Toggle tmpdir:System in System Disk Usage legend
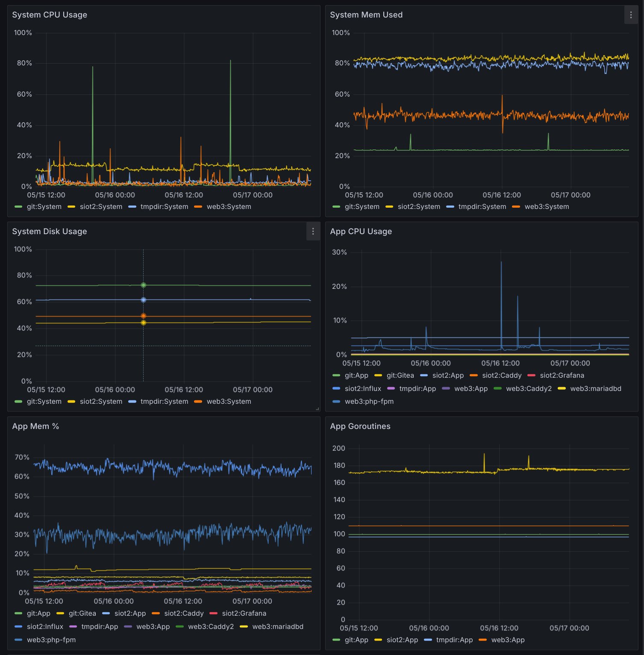This screenshot has height=655, width=644. 164,402
